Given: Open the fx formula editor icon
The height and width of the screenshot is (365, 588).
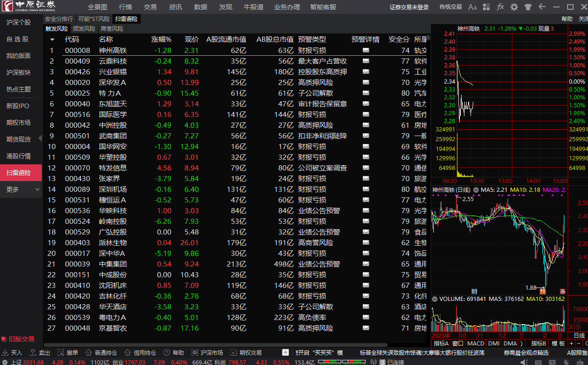Looking at the screenshot, I should point(500,7).
